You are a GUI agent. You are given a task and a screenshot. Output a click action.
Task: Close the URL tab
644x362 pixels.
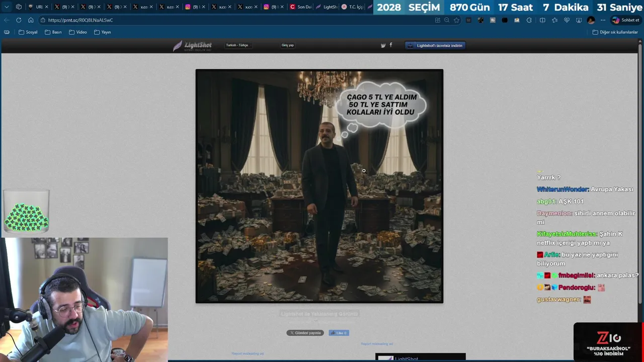[x=46, y=7]
